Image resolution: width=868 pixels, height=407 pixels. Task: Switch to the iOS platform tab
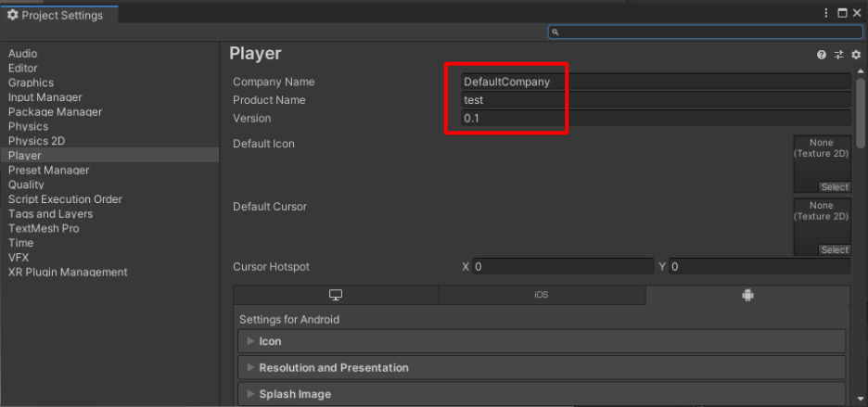(542, 295)
